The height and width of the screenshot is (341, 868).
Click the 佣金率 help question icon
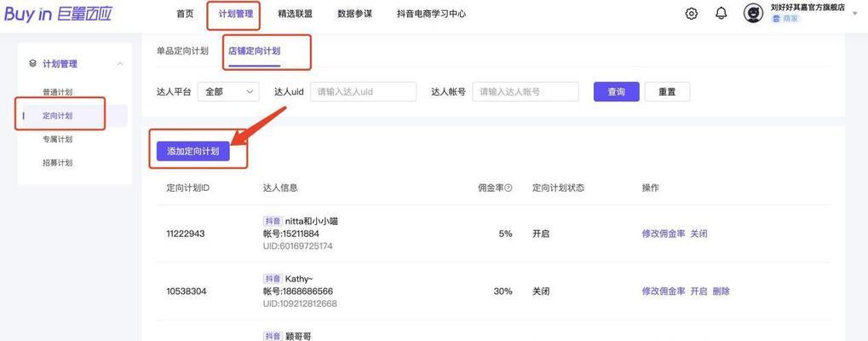pos(509,188)
